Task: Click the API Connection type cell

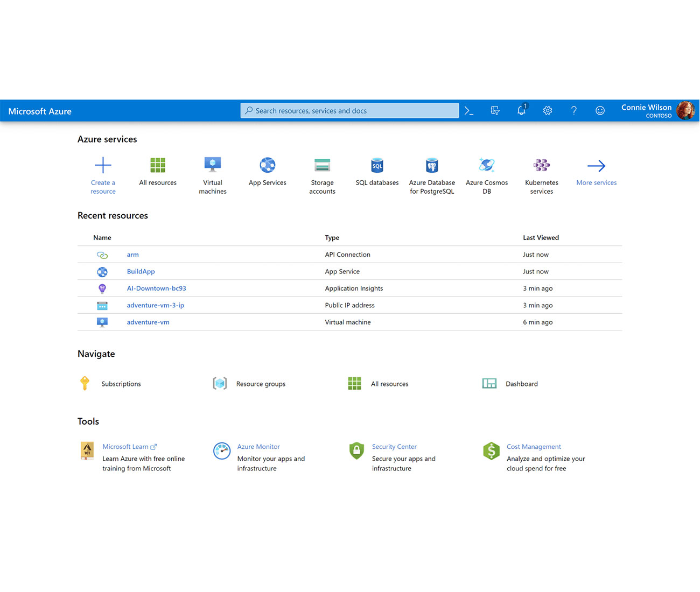Action: click(347, 255)
